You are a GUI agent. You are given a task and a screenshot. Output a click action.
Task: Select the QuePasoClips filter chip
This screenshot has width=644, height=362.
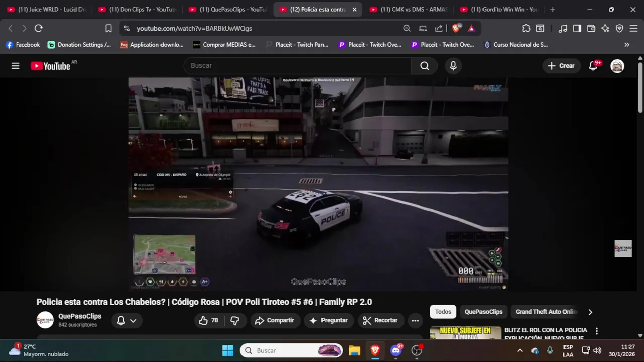coord(484,312)
